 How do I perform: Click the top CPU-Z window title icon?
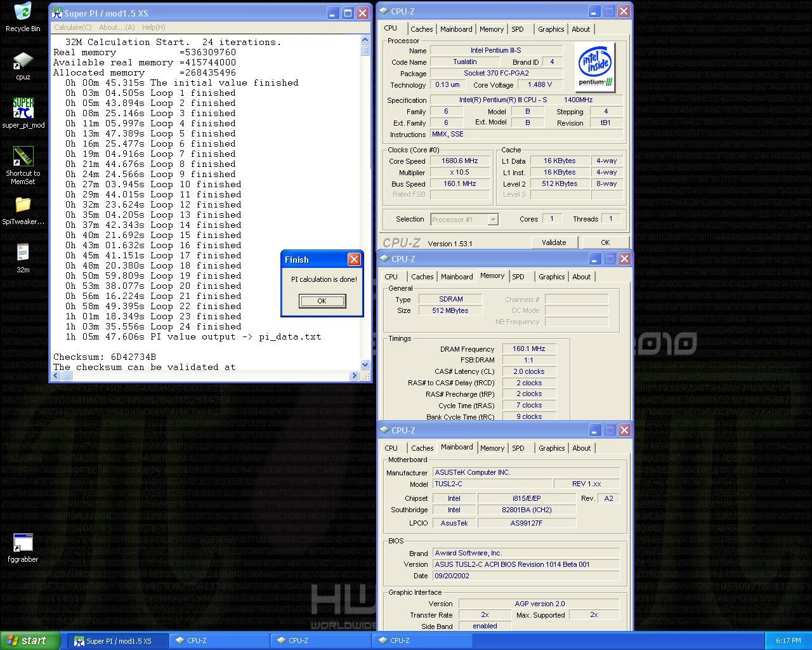click(x=384, y=11)
